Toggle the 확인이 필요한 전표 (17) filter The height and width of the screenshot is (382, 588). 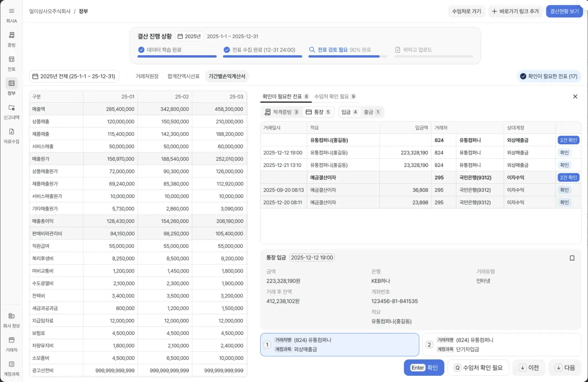click(549, 76)
